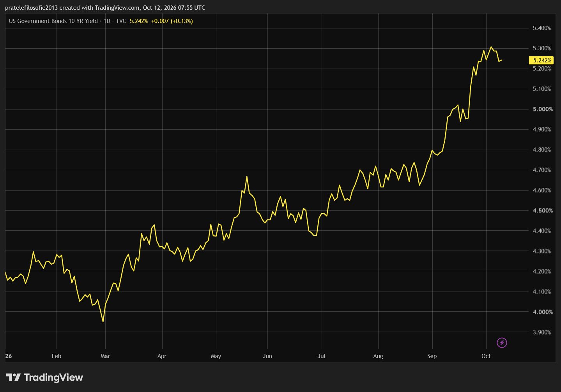Select the "Aug" time axis label
The height and width of the screenshot is (392, 561).
(x=378, y=356)
